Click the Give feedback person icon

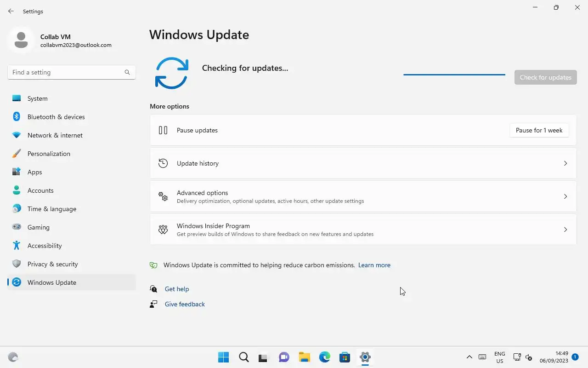(153, 304)
